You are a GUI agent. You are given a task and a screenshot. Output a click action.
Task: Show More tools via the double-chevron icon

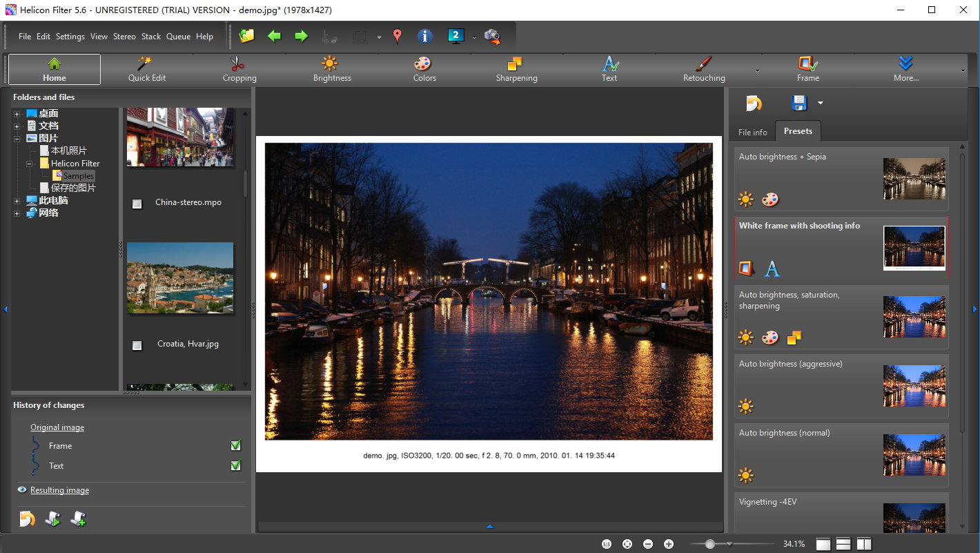[905, 69]
